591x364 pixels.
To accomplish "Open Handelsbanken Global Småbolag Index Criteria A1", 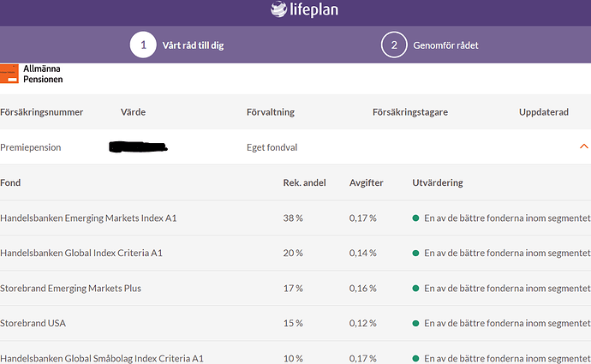I will tap(102, 358).
